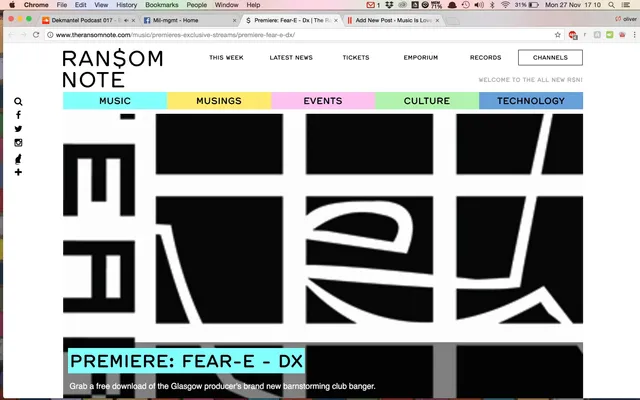Click the red extension icon in toolbar

coord(573,35)
